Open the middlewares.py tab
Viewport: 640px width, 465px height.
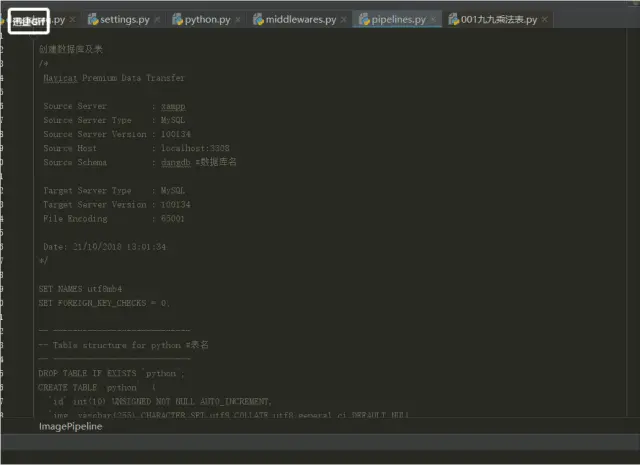[300, 19]
